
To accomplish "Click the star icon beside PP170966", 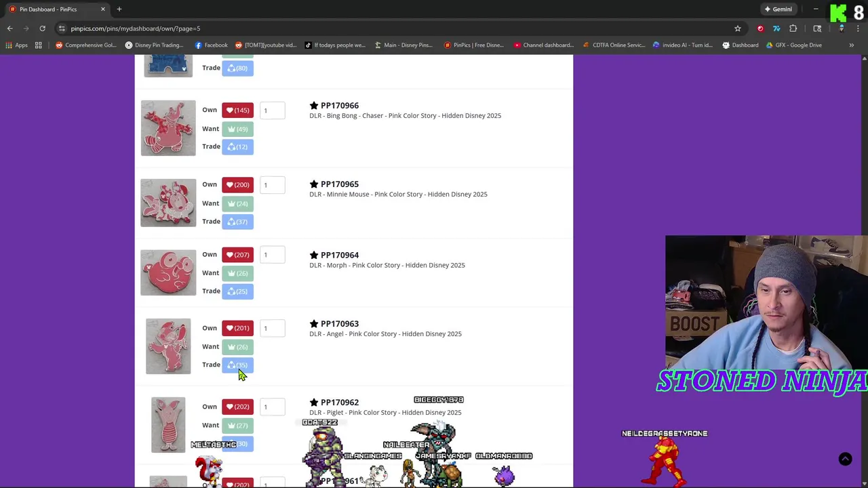I will [x=314, y=106].
